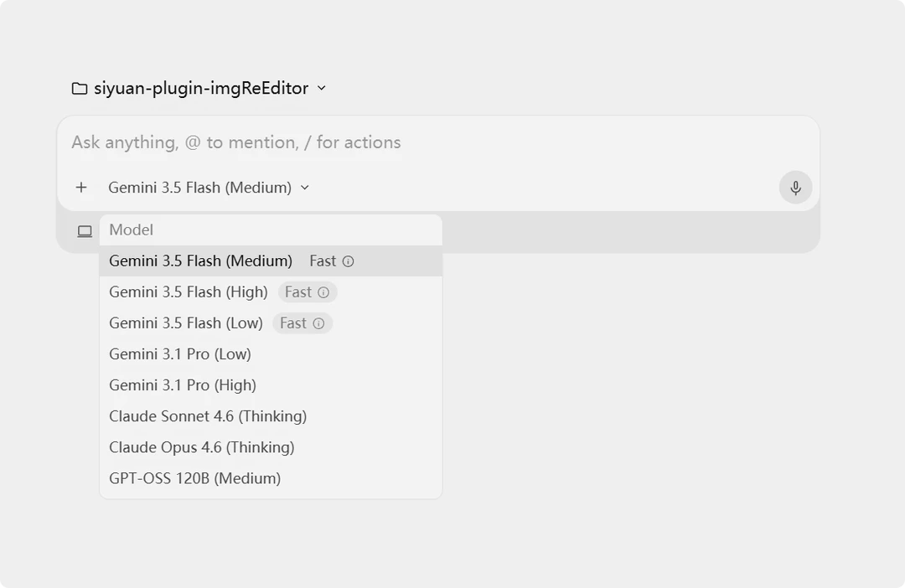Click the plus add-context icon
Image resolution: width=905 pixels, height=588 pixels.
click(81, 188)
